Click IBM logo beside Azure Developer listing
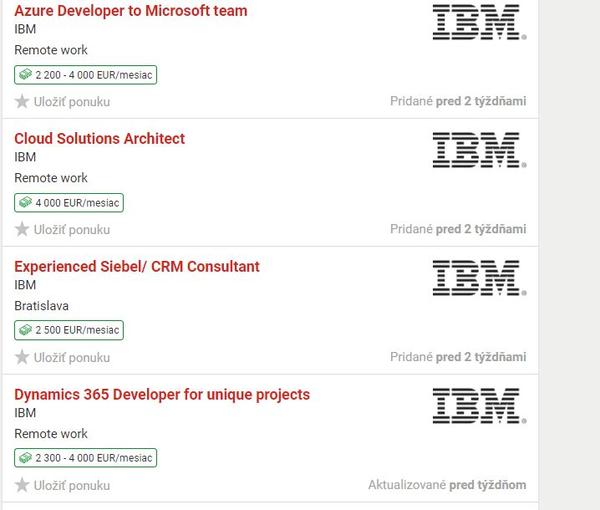 pos(479,23)
